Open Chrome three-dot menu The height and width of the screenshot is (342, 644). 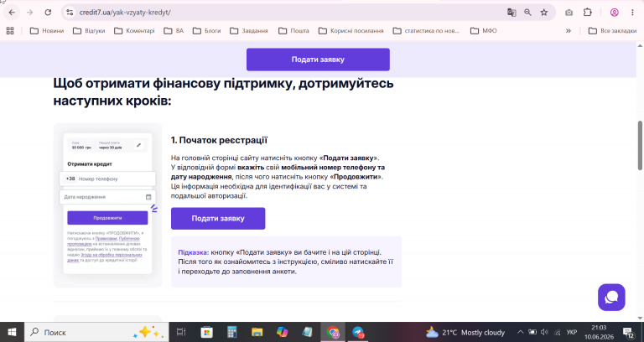pos(632,13)
